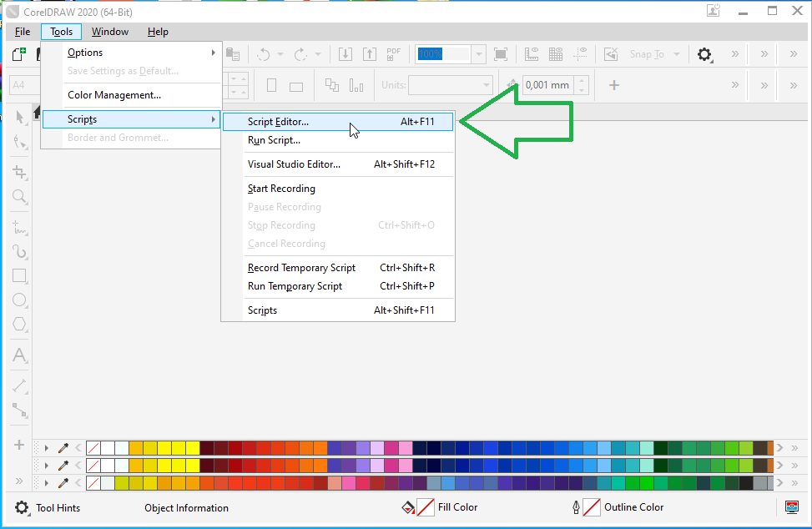
Task: Open the Window menu
Action: pos(110,32)
